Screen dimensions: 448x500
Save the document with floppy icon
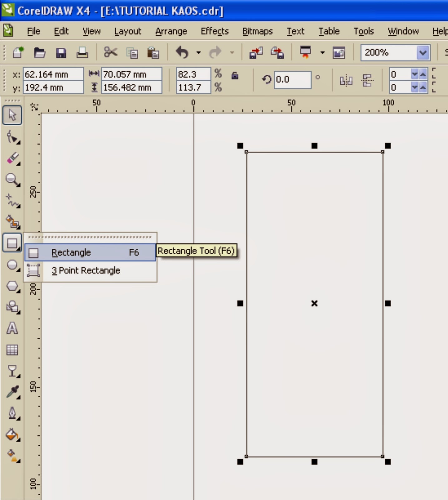click(x=61, y=53)
